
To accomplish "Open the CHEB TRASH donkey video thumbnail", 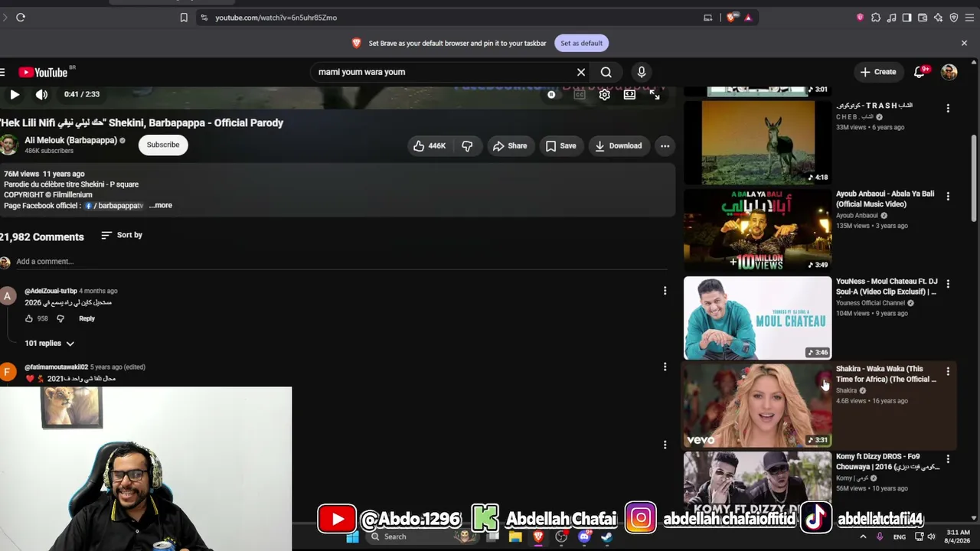I will 757,142.
